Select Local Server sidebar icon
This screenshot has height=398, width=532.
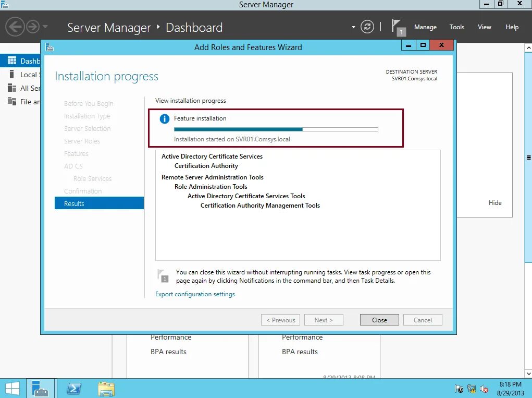[12, 75]
